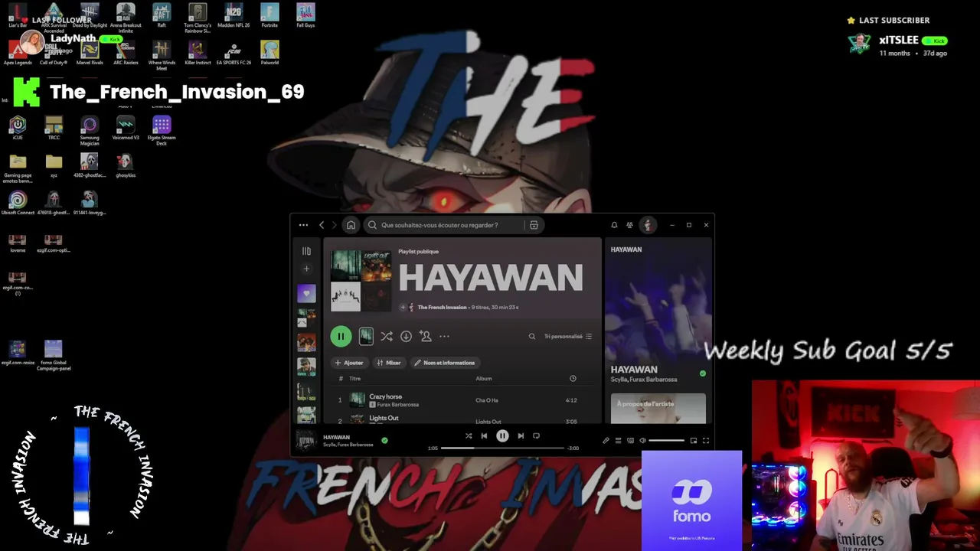The height and width of the screenshot is (551, 980).
Task: Open the playlist video preview thumbnail
Action: click(x=366, y=336)
